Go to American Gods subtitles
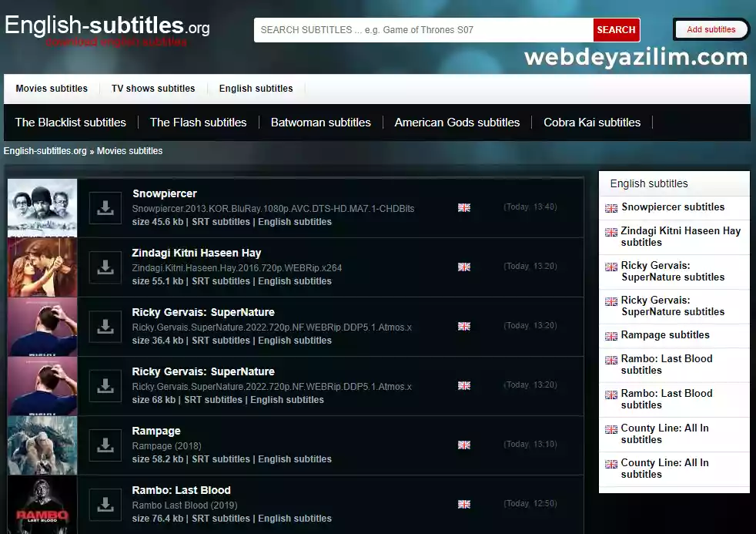Viewport: 756px width, 534px height. click(x=457, y=123)
